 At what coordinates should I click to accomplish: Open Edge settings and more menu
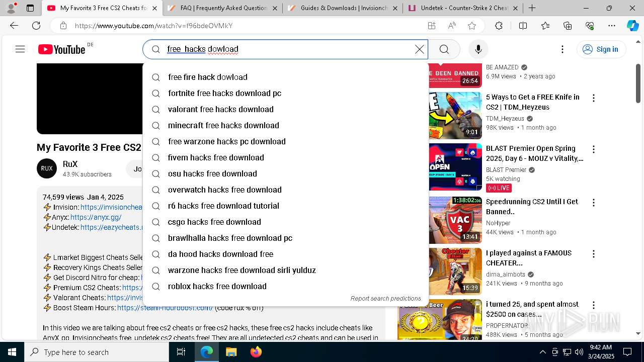612,26
